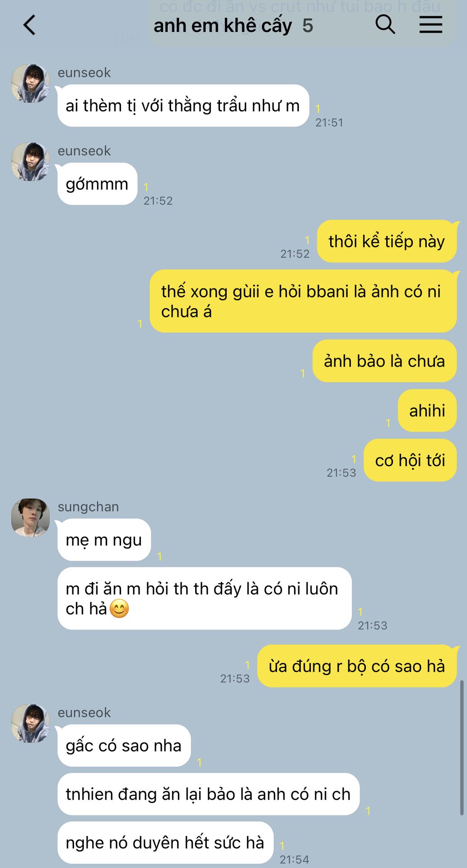Tap eunseok's avatar beside 'gớmmm' message
Viewport: 467px width, 868px height.
tap(30, 161)
